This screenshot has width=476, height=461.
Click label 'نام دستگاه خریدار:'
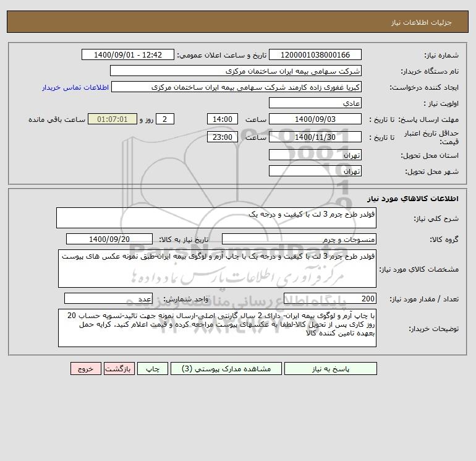click(430, 71)
